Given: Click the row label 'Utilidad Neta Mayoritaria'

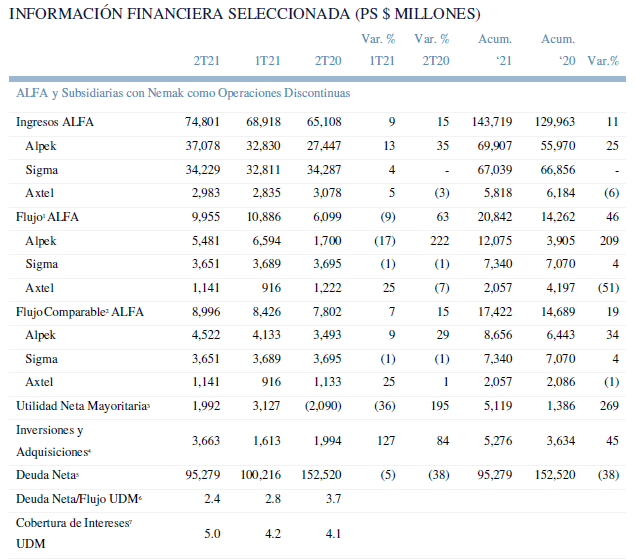Looking at the screenshot, I should point(83,406).
